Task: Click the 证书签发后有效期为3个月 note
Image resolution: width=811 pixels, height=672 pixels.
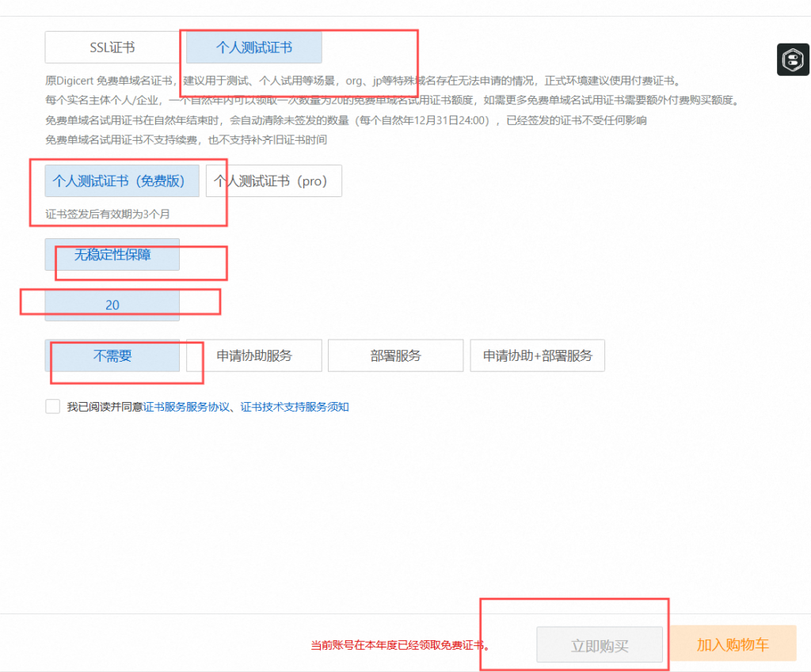Action: click(108, 214)
